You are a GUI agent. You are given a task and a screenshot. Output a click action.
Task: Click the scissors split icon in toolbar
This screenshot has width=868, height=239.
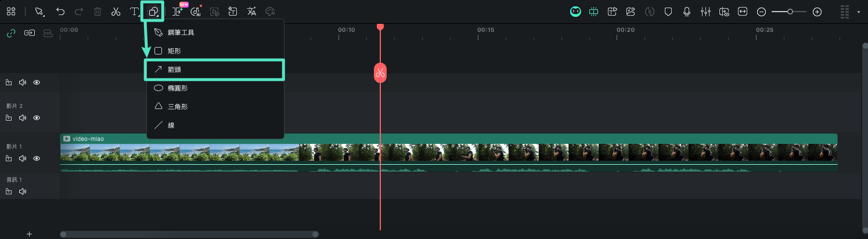116,12
